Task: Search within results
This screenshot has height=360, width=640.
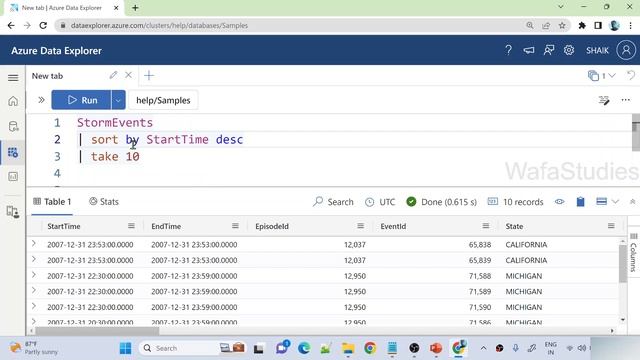Action: point(333,202)
